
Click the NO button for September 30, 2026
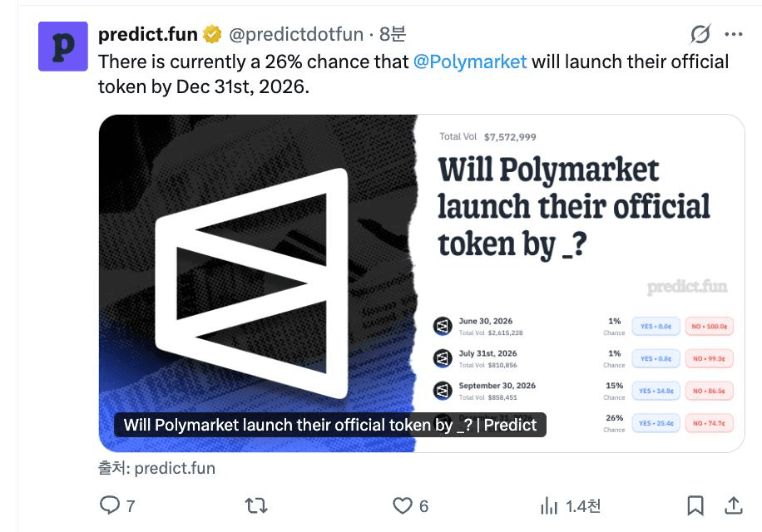pyautogui.click(x=709, y=391)
